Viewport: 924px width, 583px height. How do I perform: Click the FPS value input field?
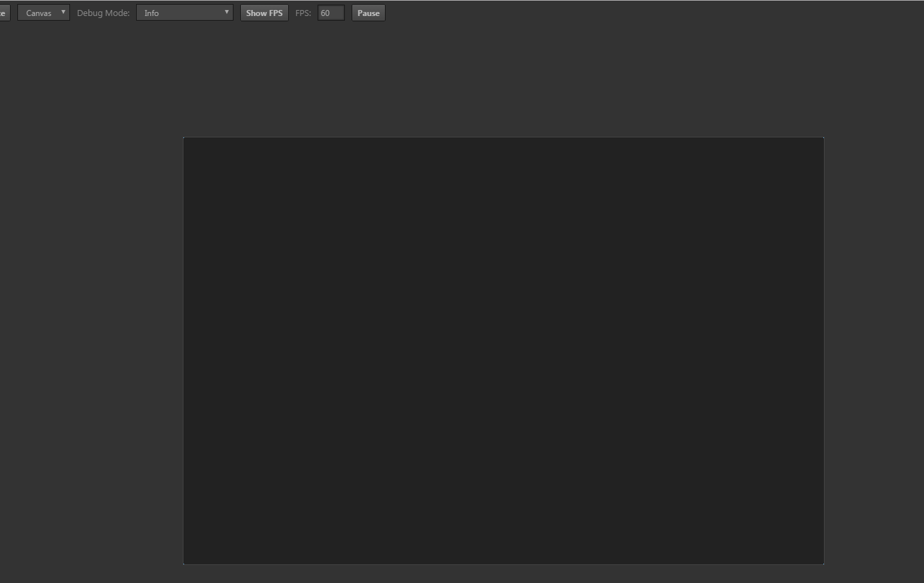331,13
